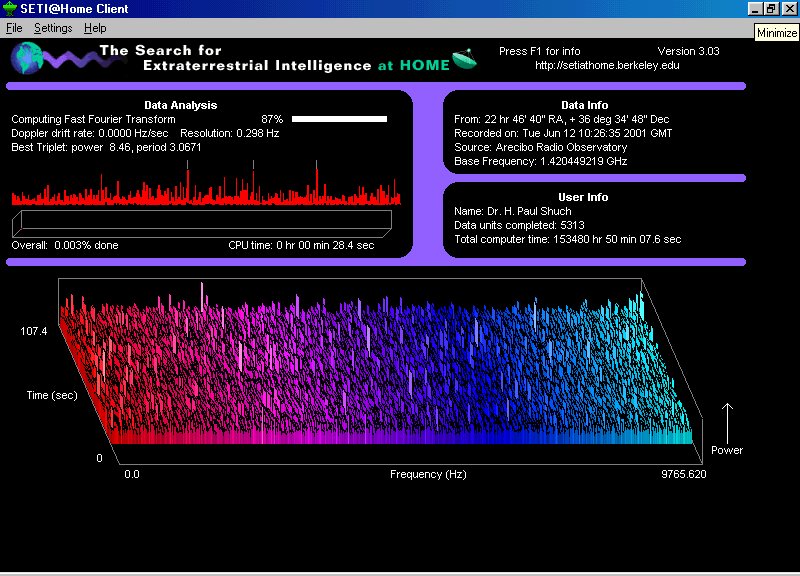Click the Power axis arrow
The height and width of the screenshot is (576, 800).
727,423
